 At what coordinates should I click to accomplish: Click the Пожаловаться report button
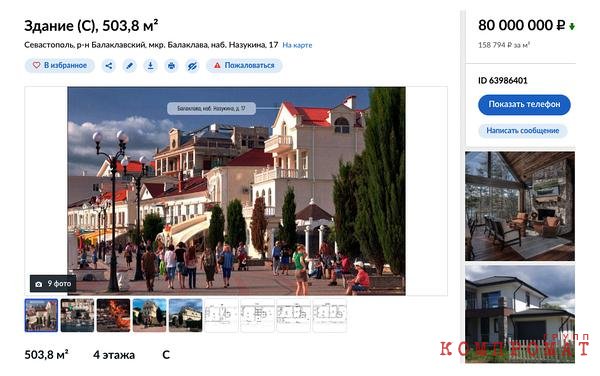[x=244, y=65]
